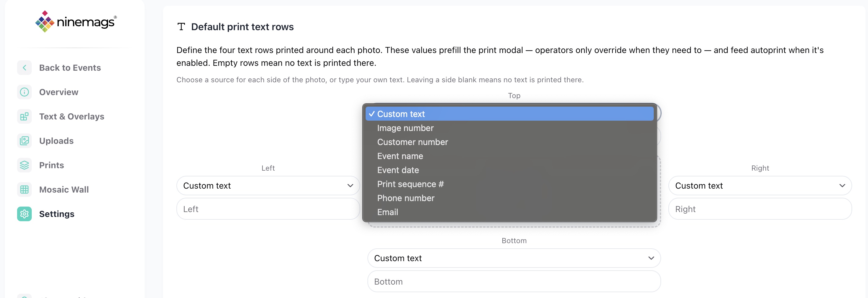This screenshot has height=298, width=868.
Task: Choose Print sequence # option
Action: coord(509,184)
